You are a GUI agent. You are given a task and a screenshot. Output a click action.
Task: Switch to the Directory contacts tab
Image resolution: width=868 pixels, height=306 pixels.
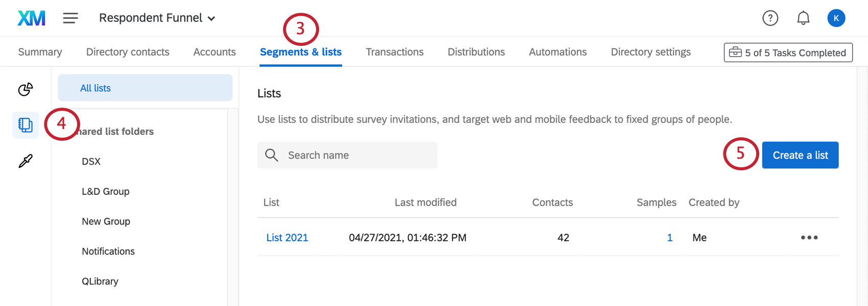coord(128,52)
